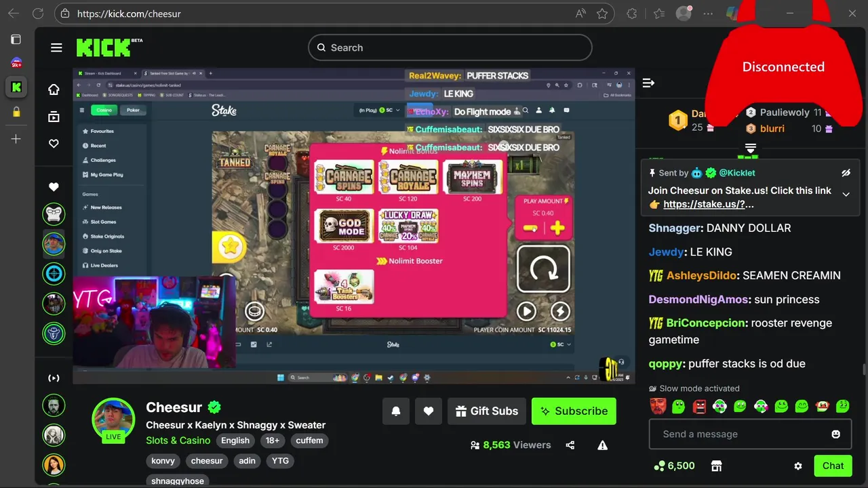Screen dimensions: 868x488
Task: Open browser extensions puzzle icon
Action: [632, 14]
